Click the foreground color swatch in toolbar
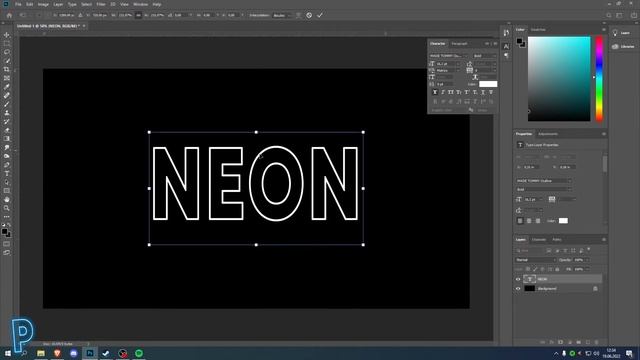This screenshot has height=360, width=640. [x=4, y=231]
